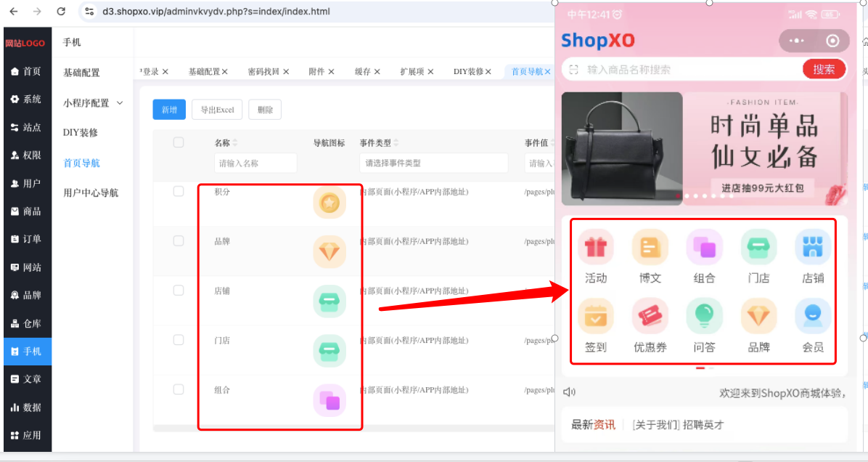The width and height of the screenshot is (868, 462).
Task: Open 用户中心导航 in the side menu
Action: tap(91, 192)
